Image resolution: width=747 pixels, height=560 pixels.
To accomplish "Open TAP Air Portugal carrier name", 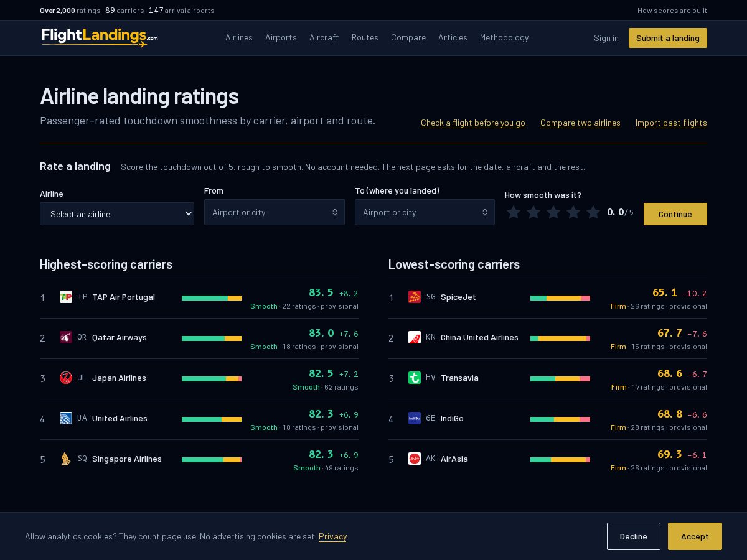I will 123,297.
